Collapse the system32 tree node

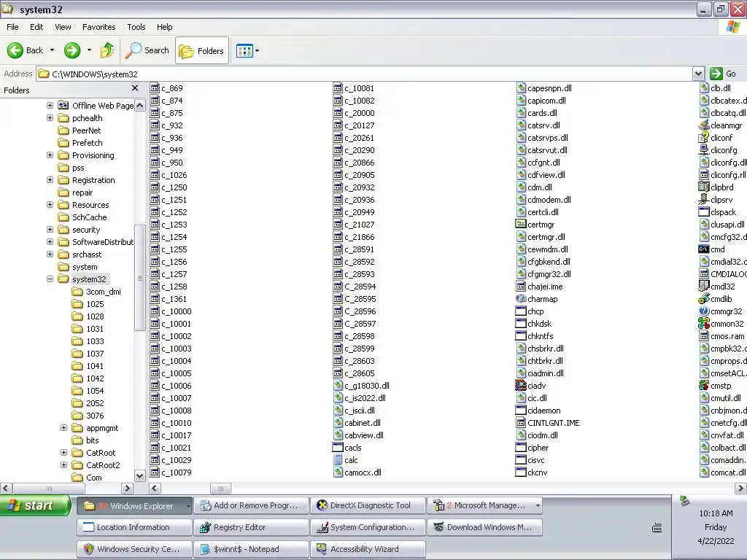(50, 279)
